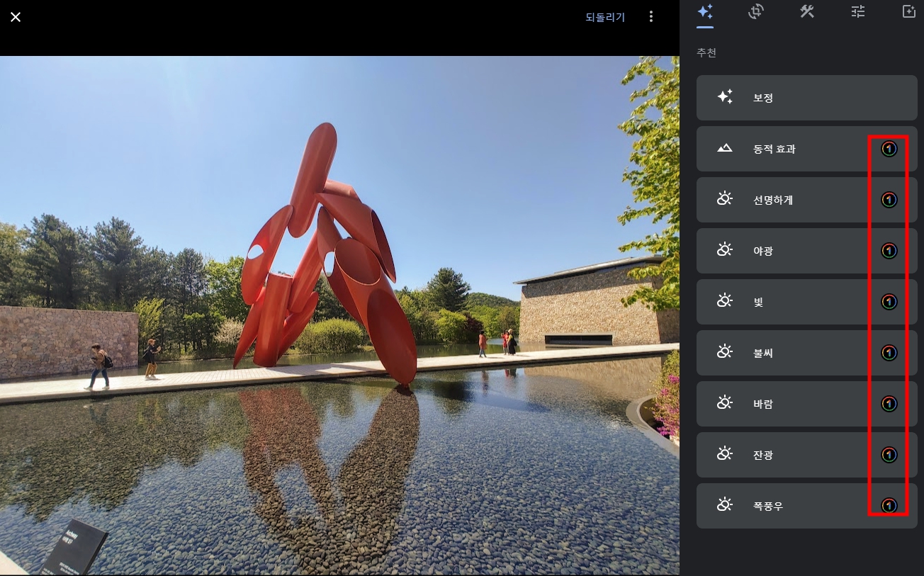Click the sun-cloud icon beside 잔광

click(724, 454)
